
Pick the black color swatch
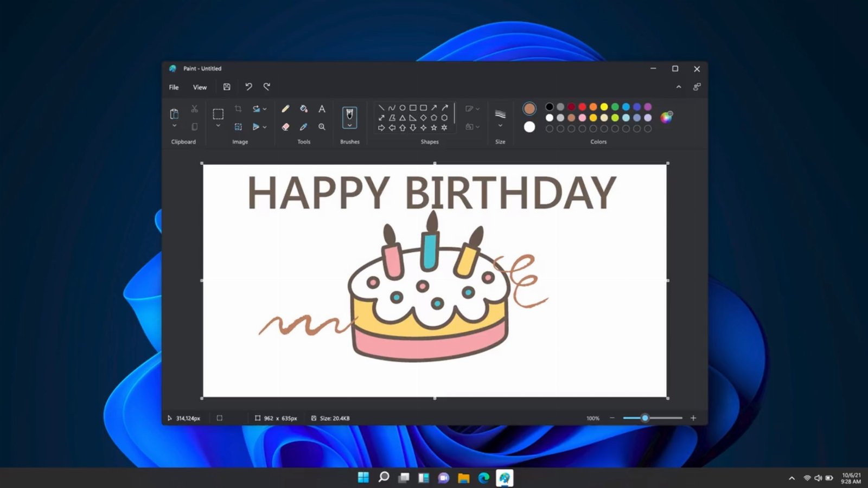coord(550,107)
